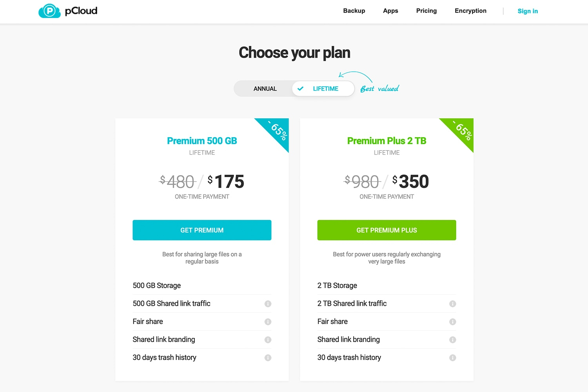Show Fair share info in Premium plan
588x392 pixels.
pos(268,322)
